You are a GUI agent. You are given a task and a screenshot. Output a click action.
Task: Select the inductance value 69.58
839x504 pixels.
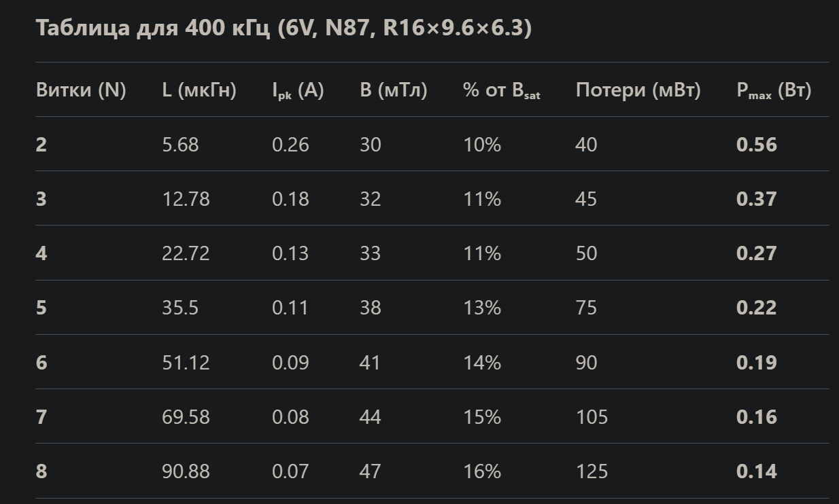(186, 416)
